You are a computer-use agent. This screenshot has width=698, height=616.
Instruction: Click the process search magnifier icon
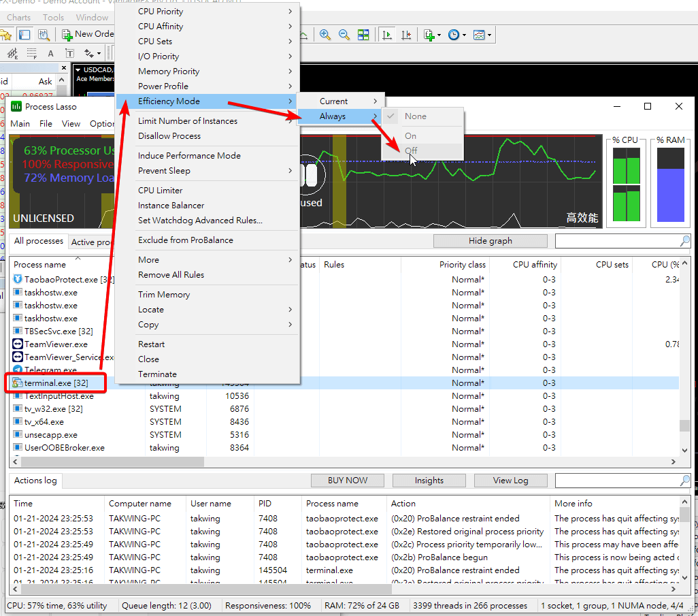(685, 241)
